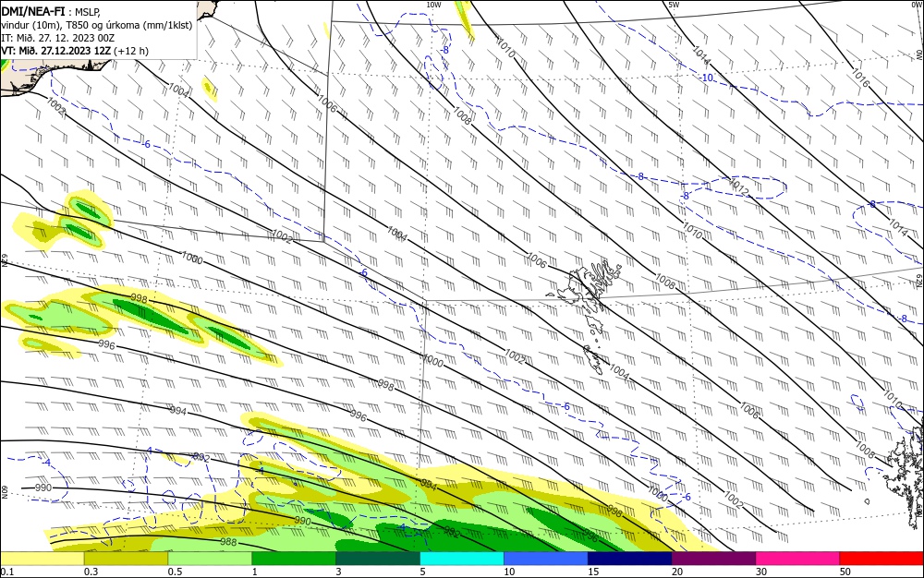Click the legend value '0.5'

[x=175, y=572]
